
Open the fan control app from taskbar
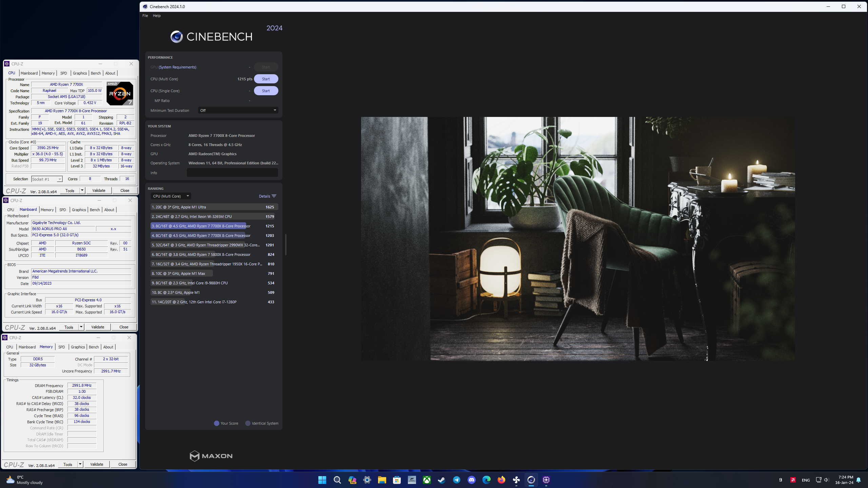pyautogui.click(x=516, y=480)
